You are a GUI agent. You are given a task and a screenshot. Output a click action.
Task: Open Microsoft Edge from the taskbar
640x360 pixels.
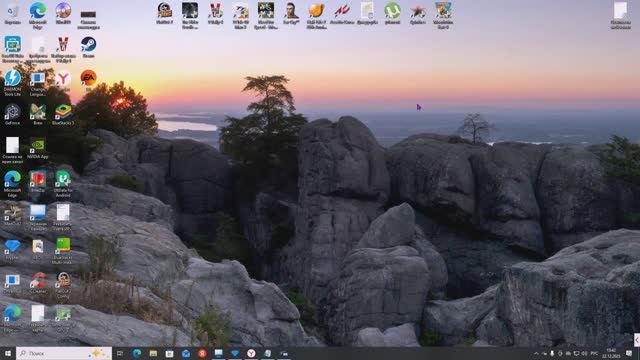click(x=137, y=353)
